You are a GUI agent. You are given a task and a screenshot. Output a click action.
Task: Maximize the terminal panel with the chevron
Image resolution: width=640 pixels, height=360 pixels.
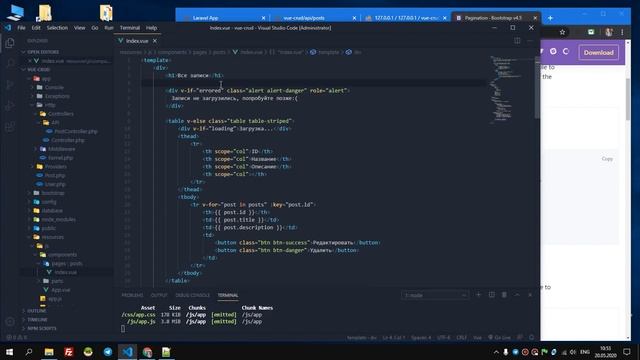(x=517, y=295)
